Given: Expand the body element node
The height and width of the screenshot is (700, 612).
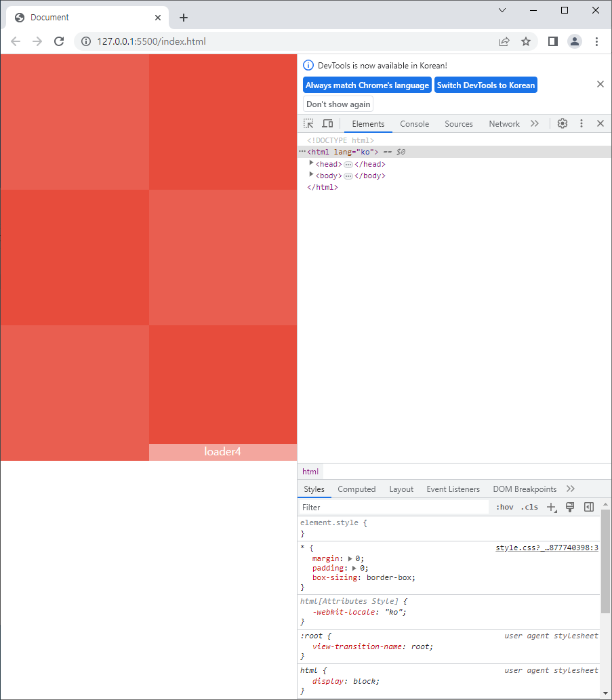Looking at the screenshot, I should coord(311,175).
